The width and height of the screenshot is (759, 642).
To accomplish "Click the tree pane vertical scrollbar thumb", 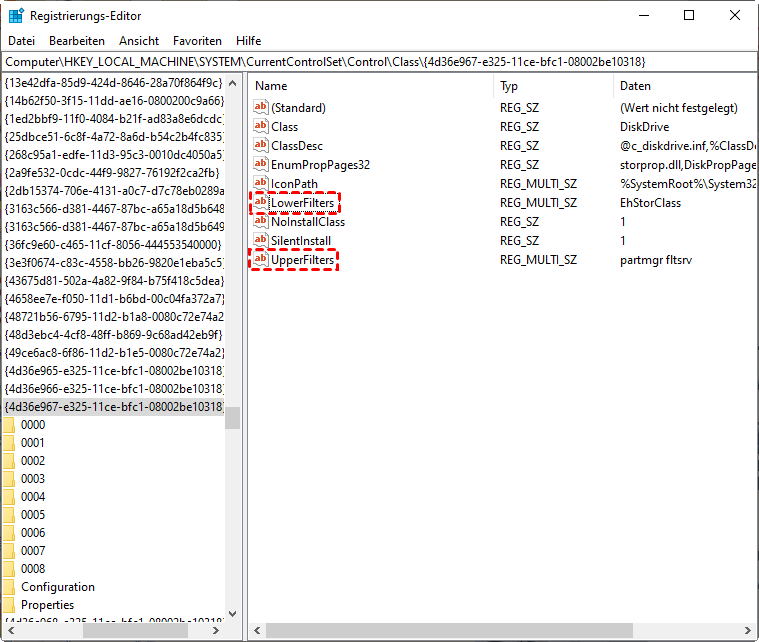I will (x=232, y=418).
